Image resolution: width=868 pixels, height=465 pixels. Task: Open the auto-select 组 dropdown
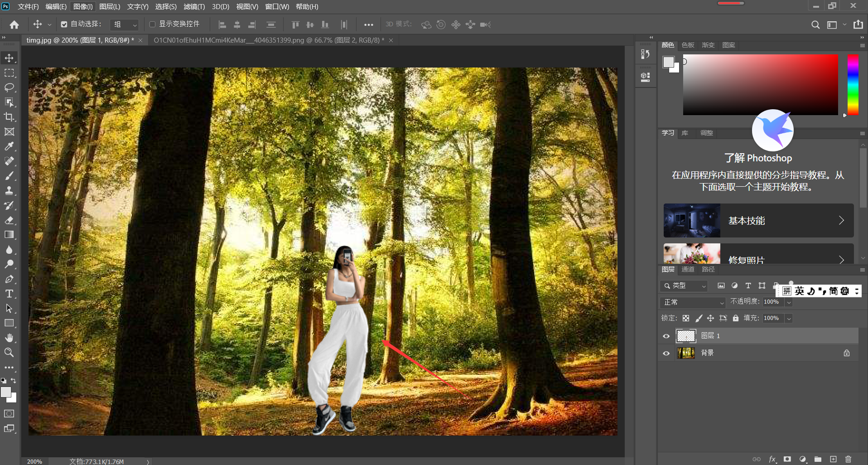(x=125, y=24)
